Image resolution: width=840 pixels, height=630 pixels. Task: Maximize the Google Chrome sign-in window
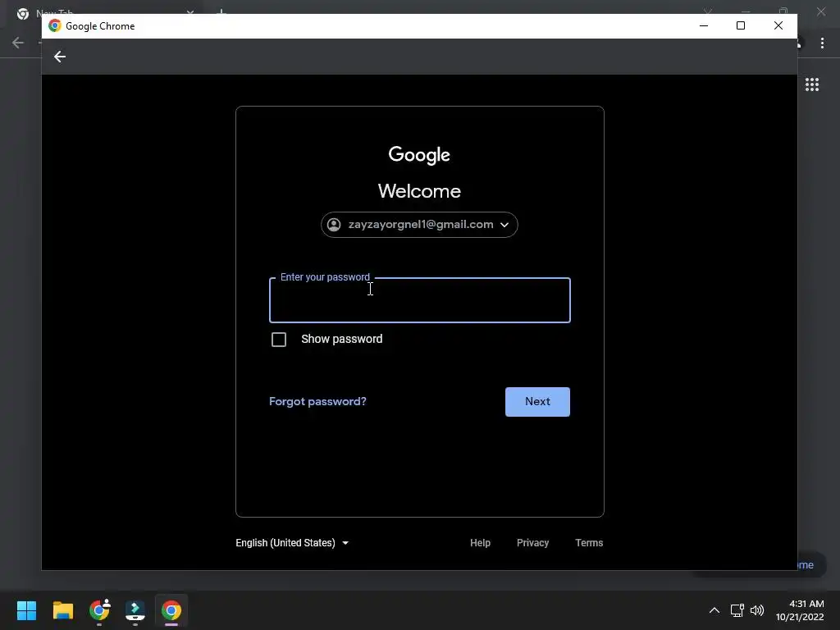pos(741,25)
